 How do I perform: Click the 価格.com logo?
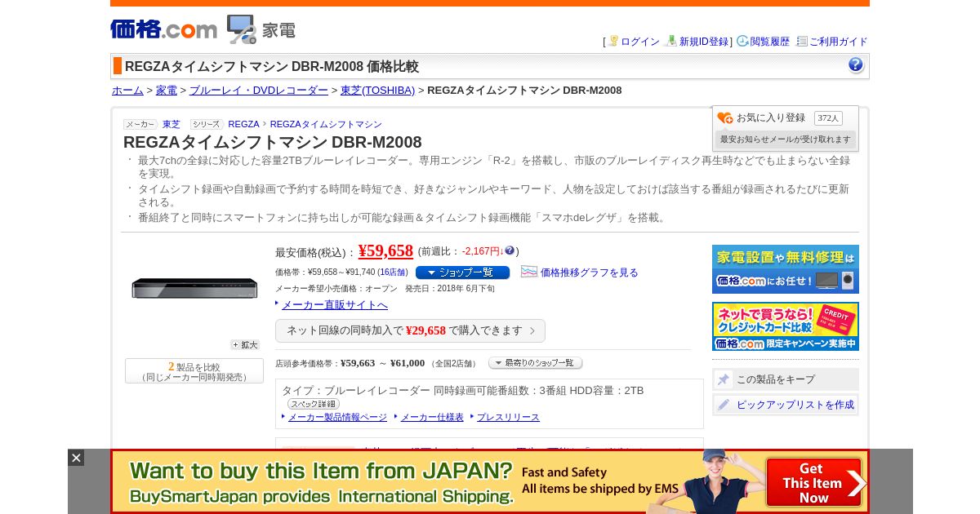(x=164, y=29)
